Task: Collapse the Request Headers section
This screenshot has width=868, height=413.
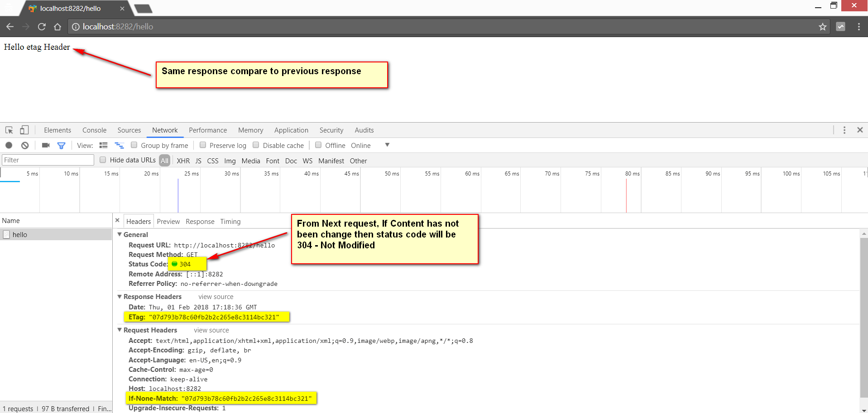Action: [x=120, y=330]
